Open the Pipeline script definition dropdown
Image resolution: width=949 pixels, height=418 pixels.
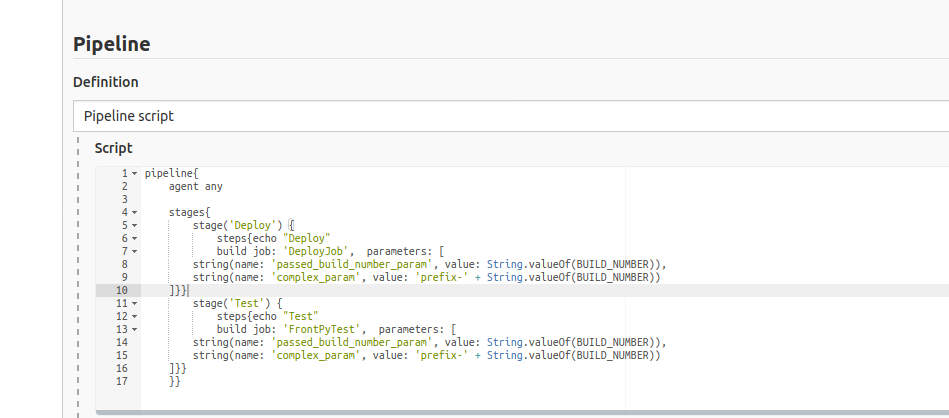pos(511,116)
